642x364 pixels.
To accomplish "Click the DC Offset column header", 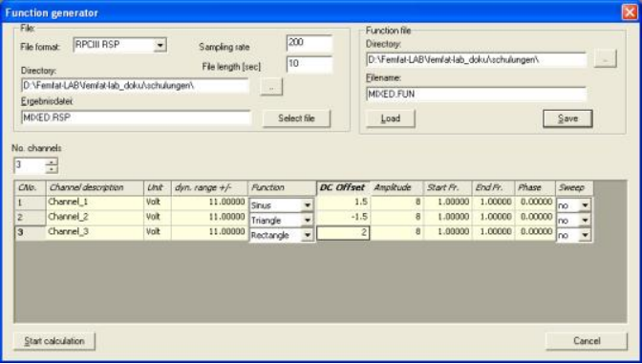I will point(343,187).
